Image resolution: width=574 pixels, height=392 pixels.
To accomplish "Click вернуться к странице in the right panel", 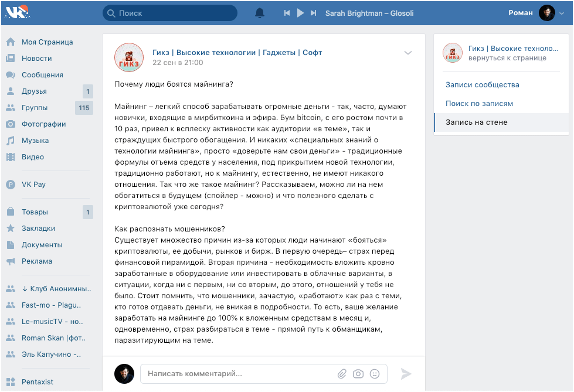I will pyautogui.click(x=507, y=58).
